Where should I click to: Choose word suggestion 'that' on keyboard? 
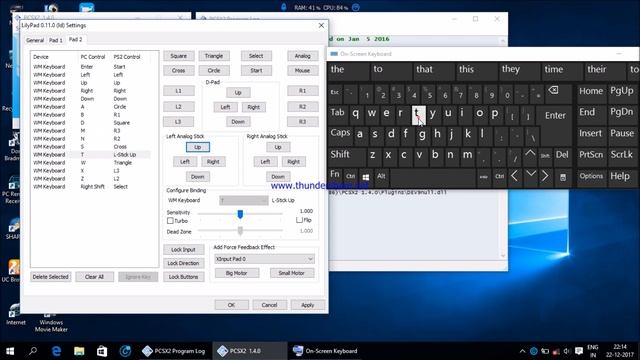pos(424,69)
